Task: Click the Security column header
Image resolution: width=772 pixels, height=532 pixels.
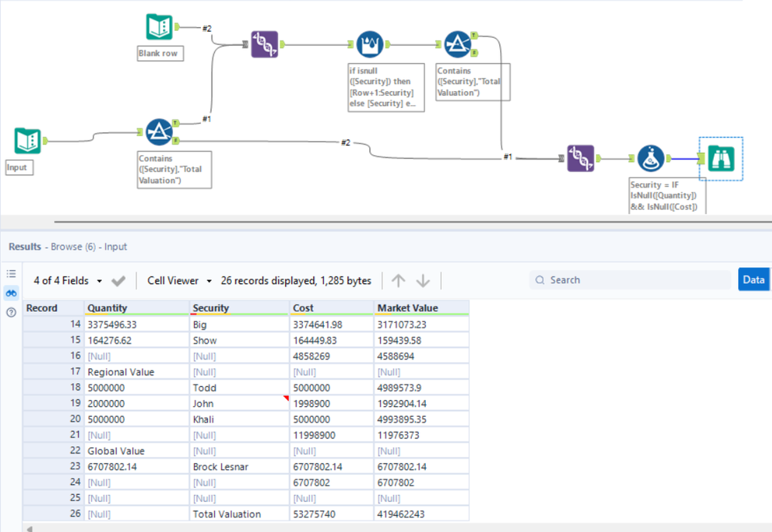Action: pyautogui.click(x=240, y=308)
